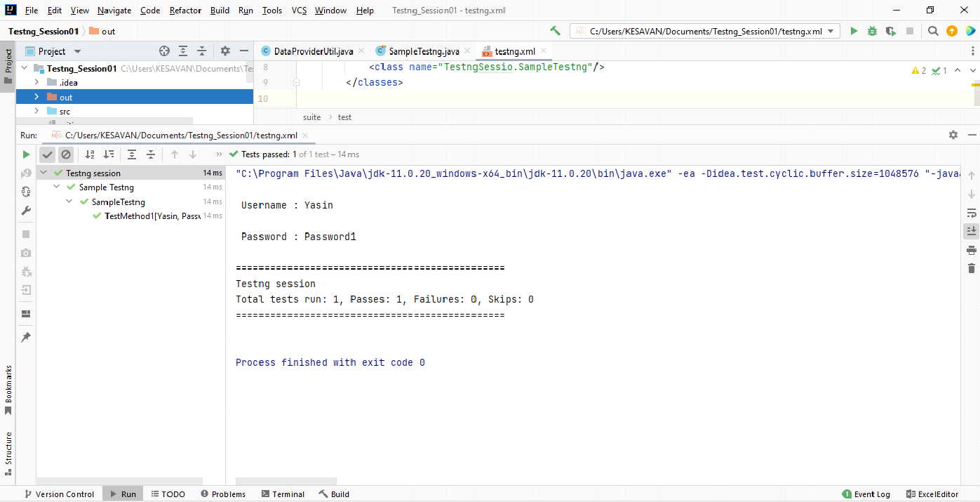The image size is (980, 502).
Task: Expand the out folder
Action: tap(36, 97)
